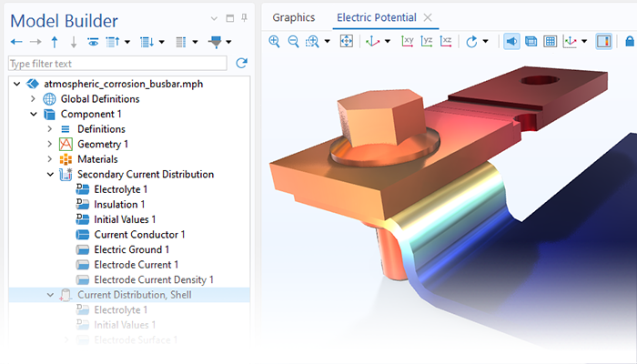Click Zoom Extents in graphics toolbar
Screen dimensions: 637x364
click(346, 41)
